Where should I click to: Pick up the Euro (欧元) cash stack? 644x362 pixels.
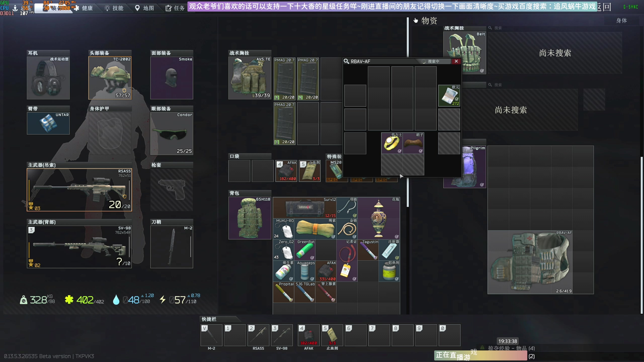[449, 96]
